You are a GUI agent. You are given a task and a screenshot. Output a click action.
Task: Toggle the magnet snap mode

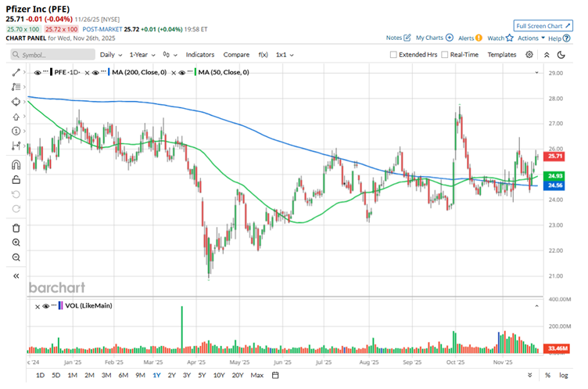(16, 165)
